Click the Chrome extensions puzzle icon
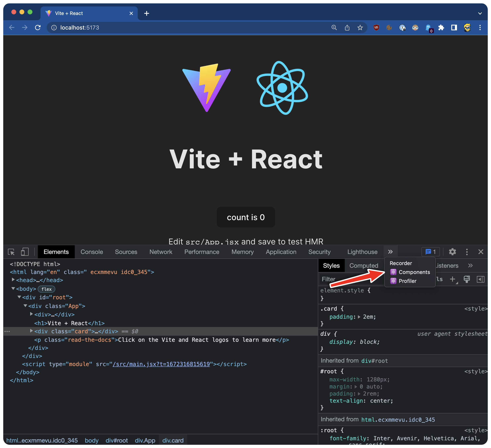Screen dimensions: 491x448 pyautogui.click(x=441, y=28)
